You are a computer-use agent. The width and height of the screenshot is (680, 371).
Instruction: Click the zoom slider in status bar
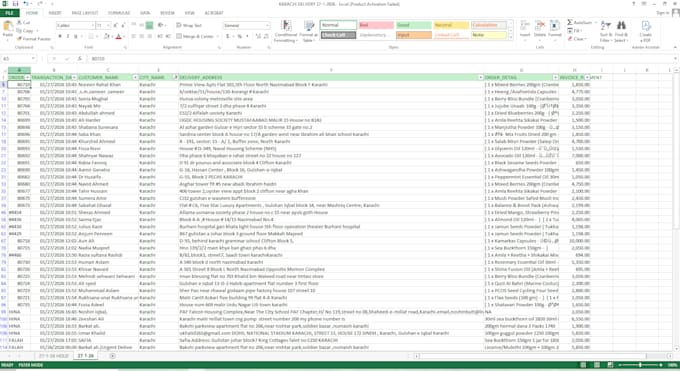click(640, 365)
